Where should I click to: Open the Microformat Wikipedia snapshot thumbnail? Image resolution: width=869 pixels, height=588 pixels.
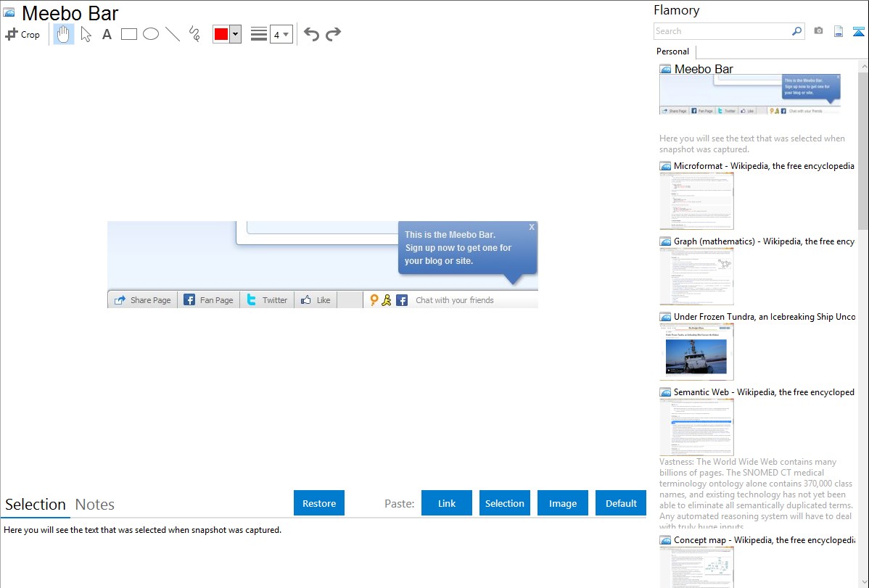pos(696,201)
